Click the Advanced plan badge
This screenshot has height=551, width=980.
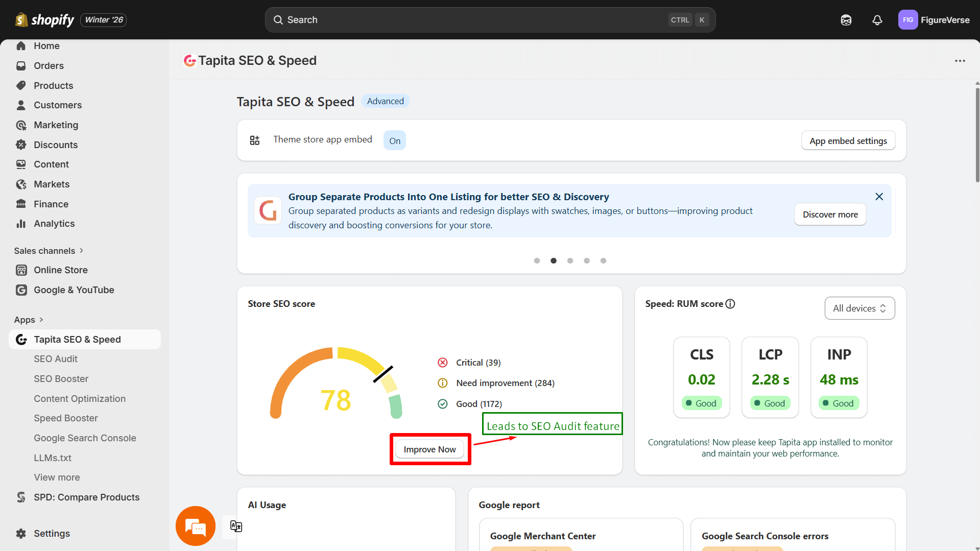pyautogui.click(x=386, y=101)
